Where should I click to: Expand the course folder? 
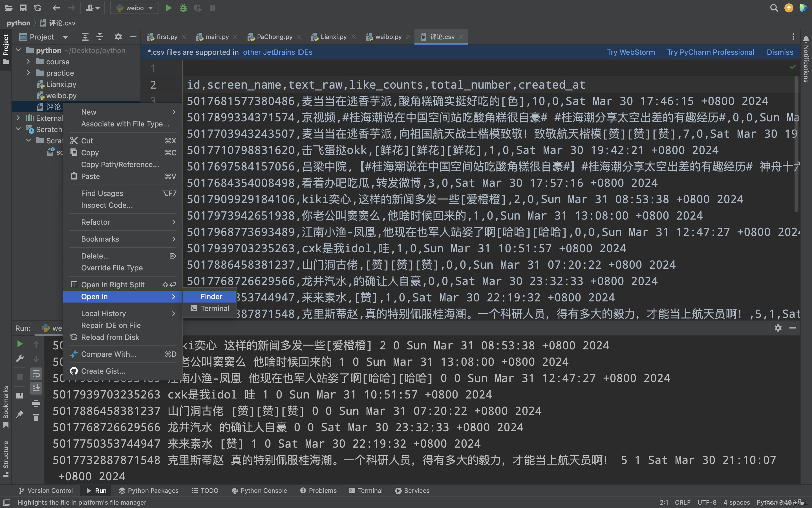pos(28,62)
